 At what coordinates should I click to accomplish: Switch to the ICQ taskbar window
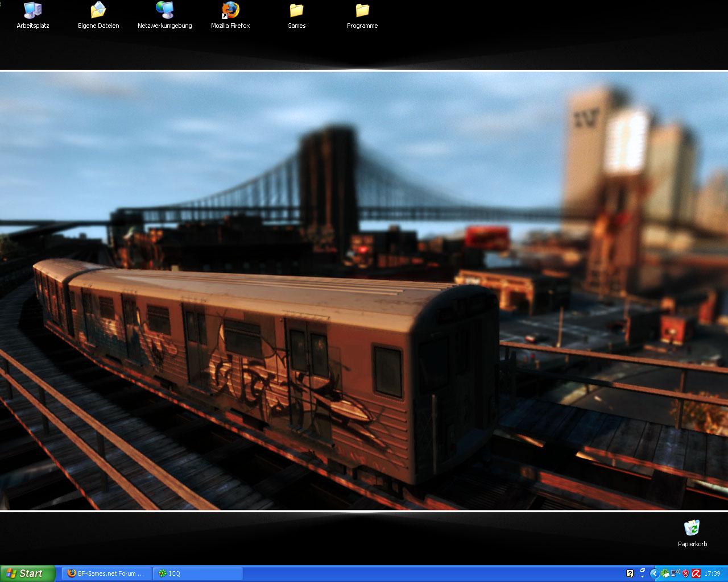click(198, 573)
